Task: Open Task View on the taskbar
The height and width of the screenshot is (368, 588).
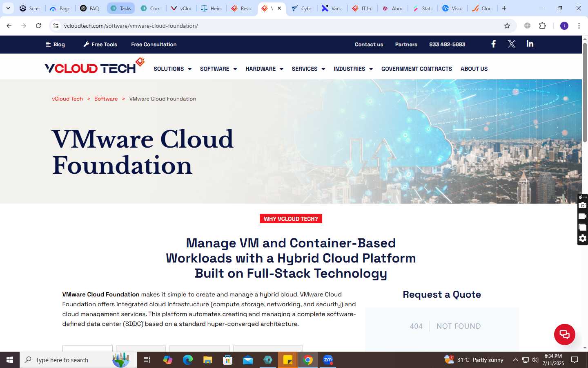Action: pos(147,360)
